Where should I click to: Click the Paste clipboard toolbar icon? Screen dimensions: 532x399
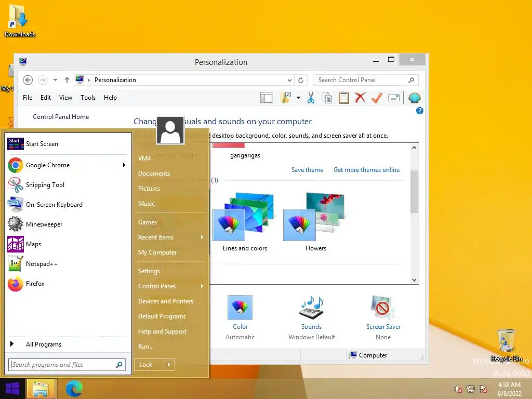(x=344, y=98)
